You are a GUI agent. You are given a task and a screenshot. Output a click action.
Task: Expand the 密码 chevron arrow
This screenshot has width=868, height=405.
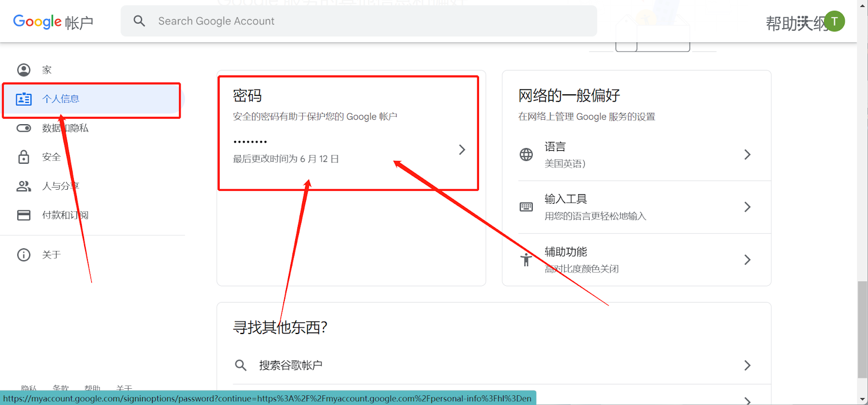point(462,150)
